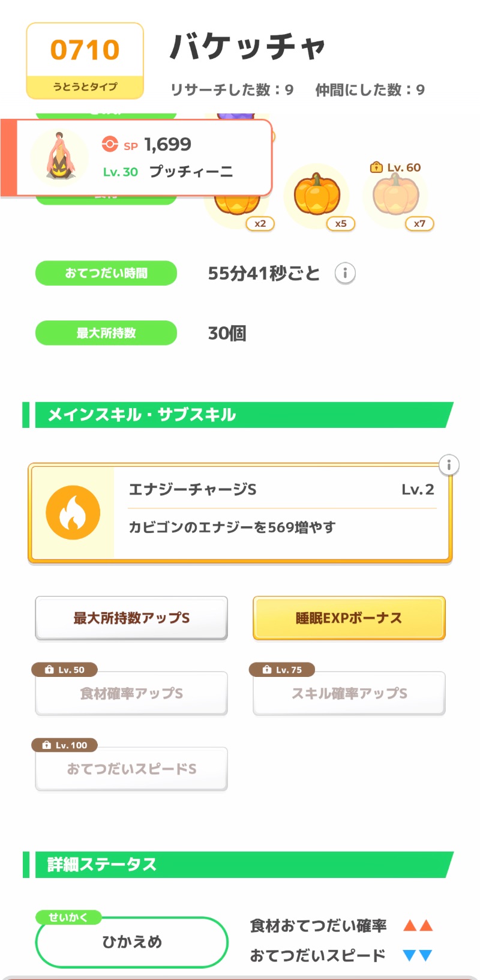Screen dimensions: 480x980
Task: Tap the 0710 うとうとタイプ number badge
Action: [85, 61]
